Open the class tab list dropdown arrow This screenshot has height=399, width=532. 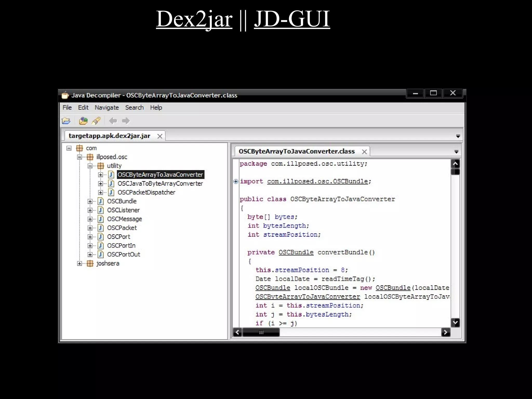[456, 152]
